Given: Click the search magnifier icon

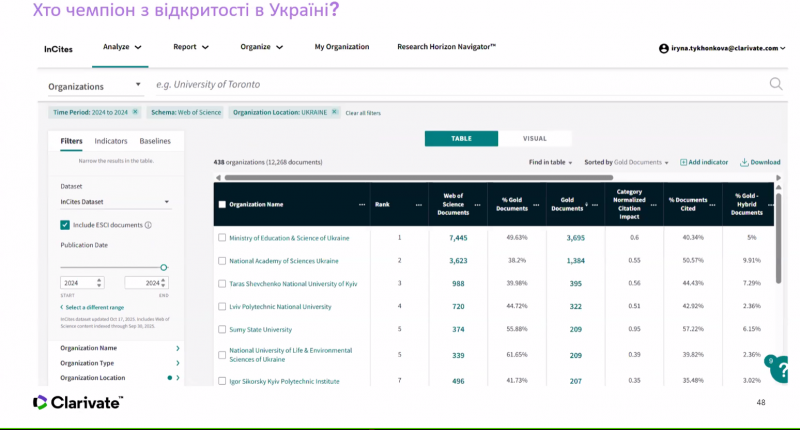Looking at the screenshot, I should point(775,85).
